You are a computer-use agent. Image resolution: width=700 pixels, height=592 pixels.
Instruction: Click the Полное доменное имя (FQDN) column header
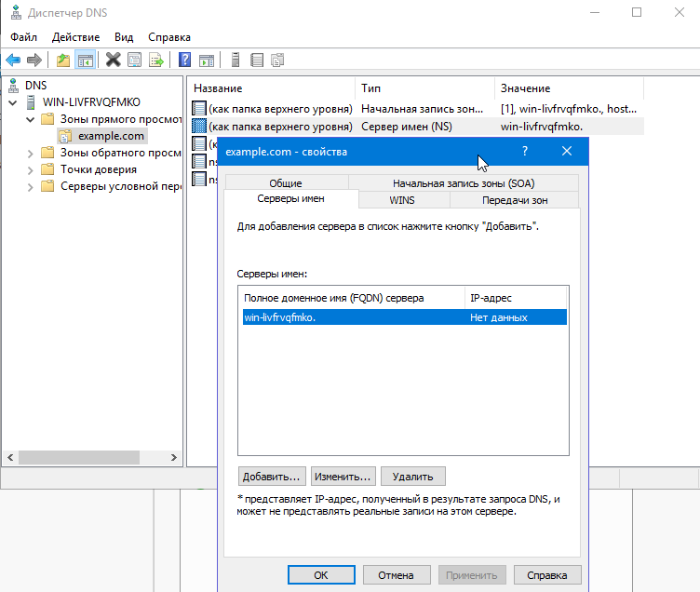(x=351, y=298)
